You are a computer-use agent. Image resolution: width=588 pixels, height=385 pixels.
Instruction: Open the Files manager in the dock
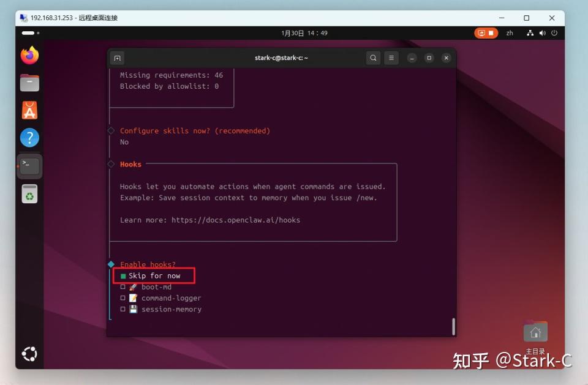tap(29, 83)
